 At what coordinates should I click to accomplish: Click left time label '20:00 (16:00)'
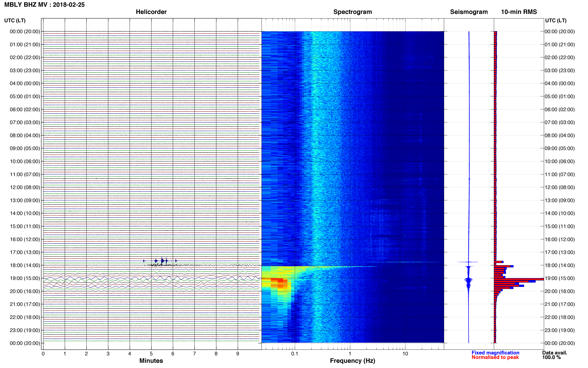25,291
